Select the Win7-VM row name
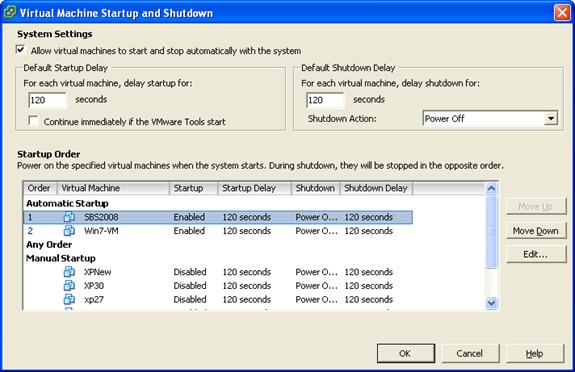575x372 pixels. (101, 231)
